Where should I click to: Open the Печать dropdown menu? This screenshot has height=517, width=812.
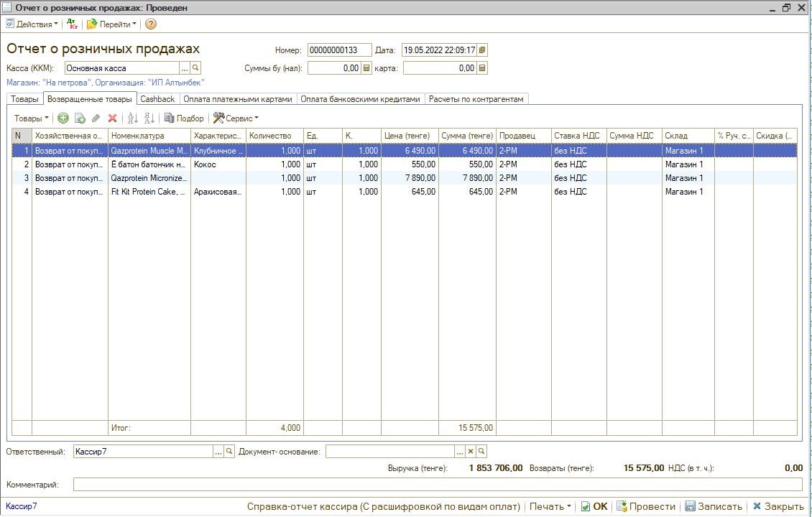550,506
